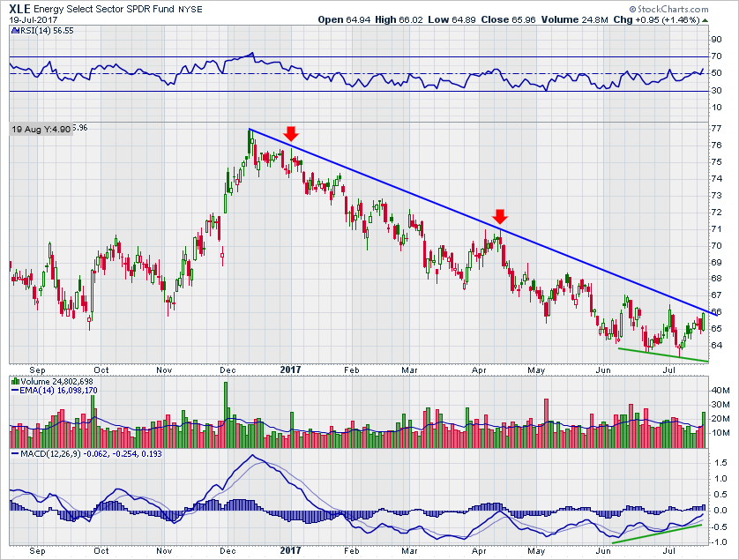
Task: Click the Volume legend bar icon
Action: click(15, 381)
